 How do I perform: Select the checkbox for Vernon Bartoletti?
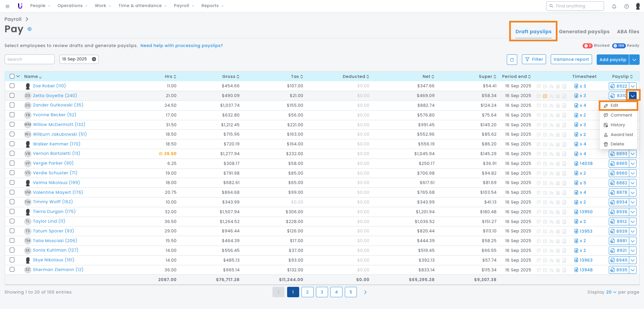(x=12, y=153)
